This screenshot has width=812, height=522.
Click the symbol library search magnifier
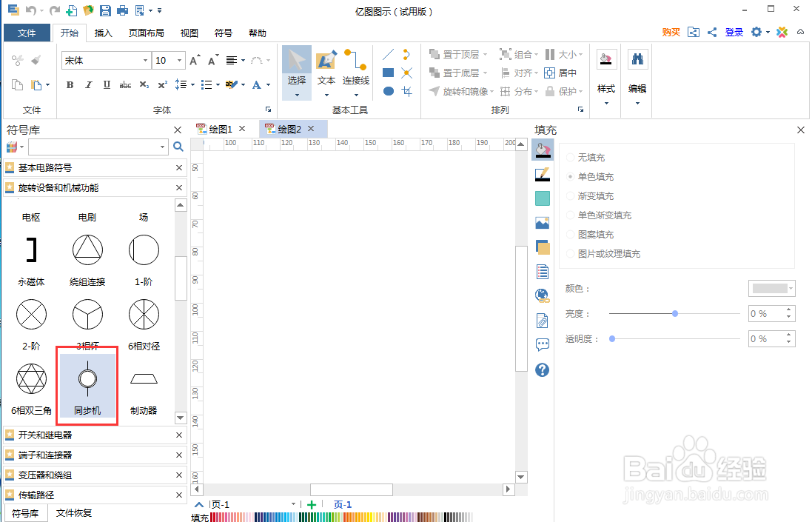(178, 147)
